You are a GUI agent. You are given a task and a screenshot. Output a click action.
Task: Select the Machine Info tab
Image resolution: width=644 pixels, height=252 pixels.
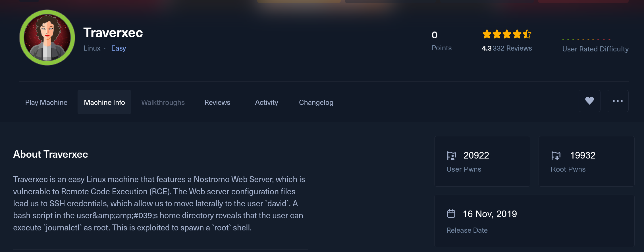point(104,102)
